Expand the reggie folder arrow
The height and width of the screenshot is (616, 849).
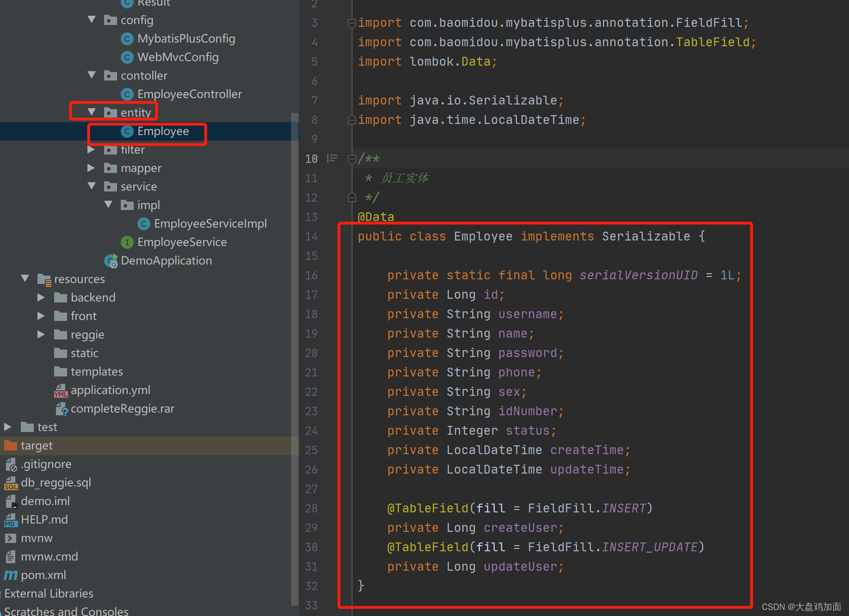point(41,334)
